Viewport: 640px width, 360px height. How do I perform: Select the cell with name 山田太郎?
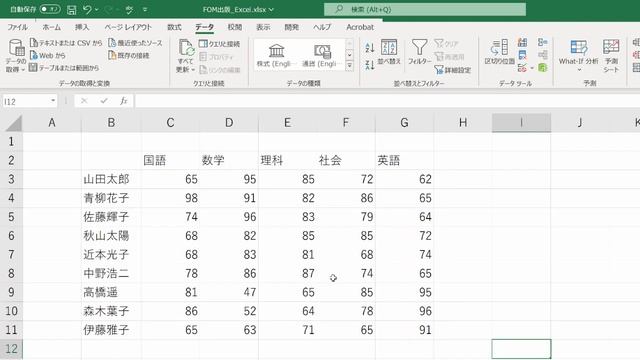[x=111, y=179]
